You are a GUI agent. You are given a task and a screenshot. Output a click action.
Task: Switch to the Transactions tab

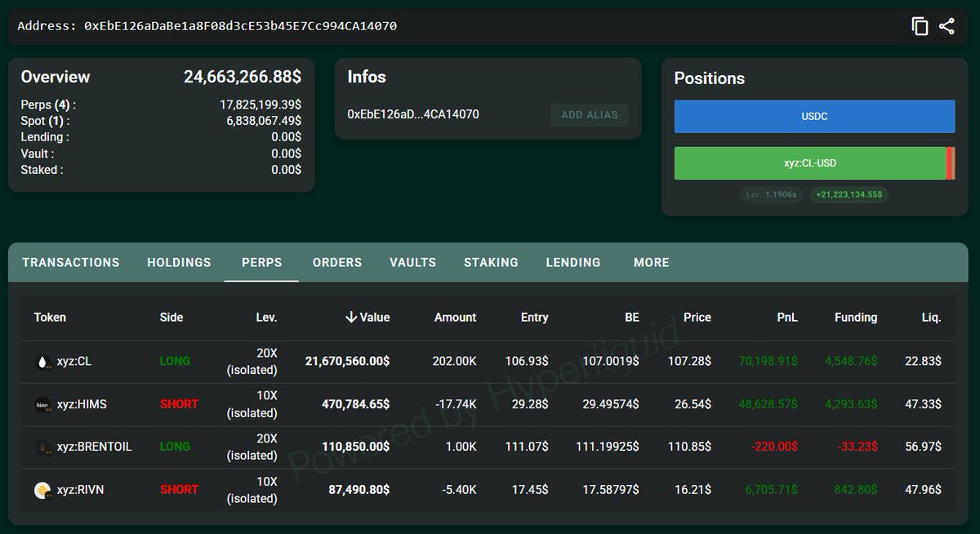click(71, 263)
